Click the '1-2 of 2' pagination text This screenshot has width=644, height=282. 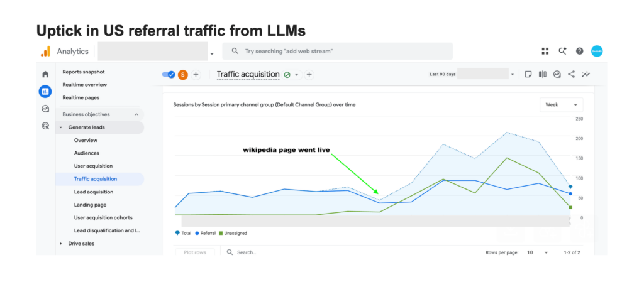(x=572, y=252)
